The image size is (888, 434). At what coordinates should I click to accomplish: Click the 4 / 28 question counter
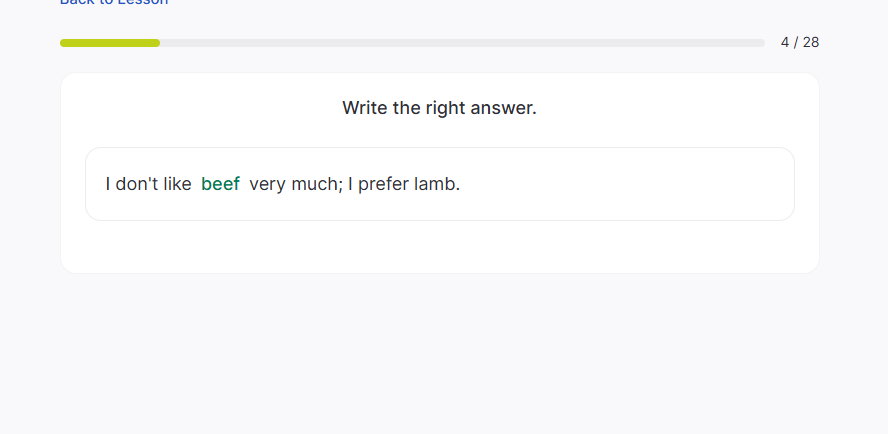coord(799,42)
